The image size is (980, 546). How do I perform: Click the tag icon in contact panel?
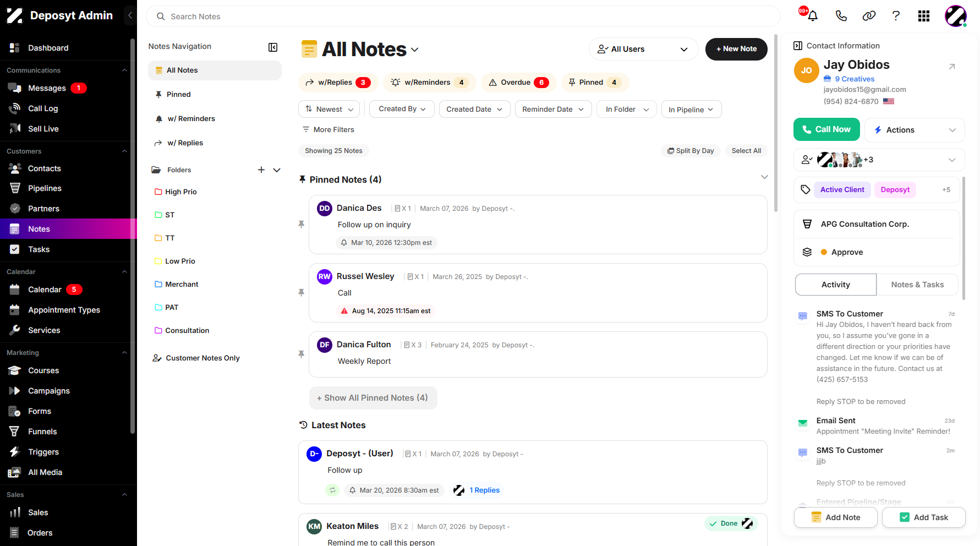806,189
